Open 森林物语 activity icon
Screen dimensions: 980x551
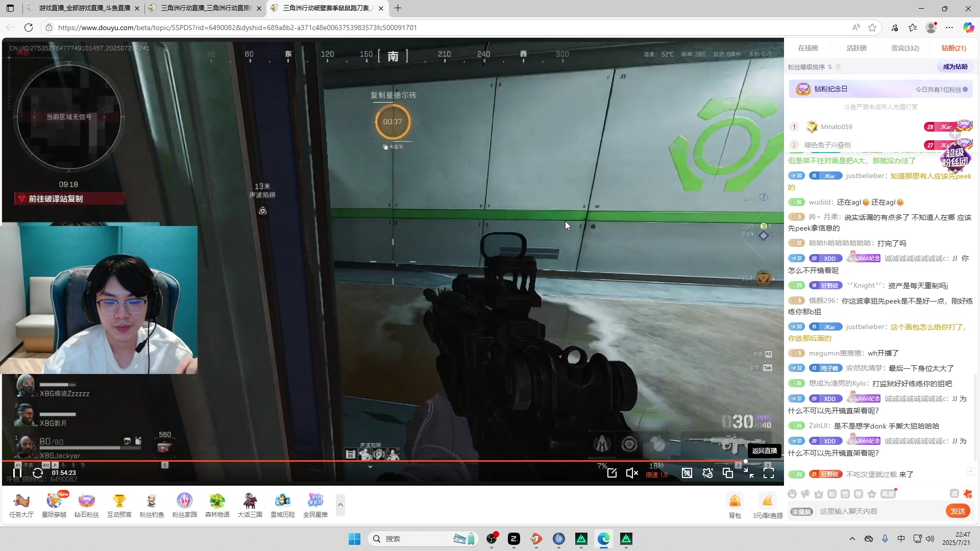point(217,506)
